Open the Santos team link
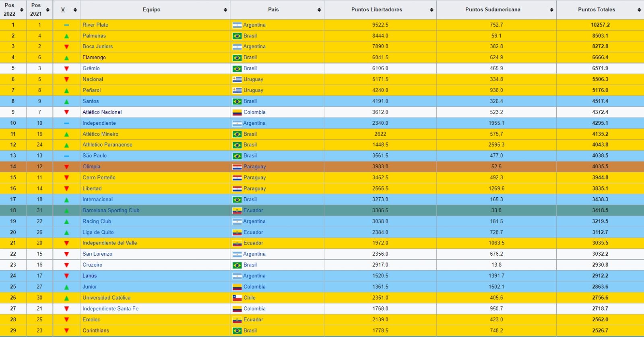 pos(91,101)
